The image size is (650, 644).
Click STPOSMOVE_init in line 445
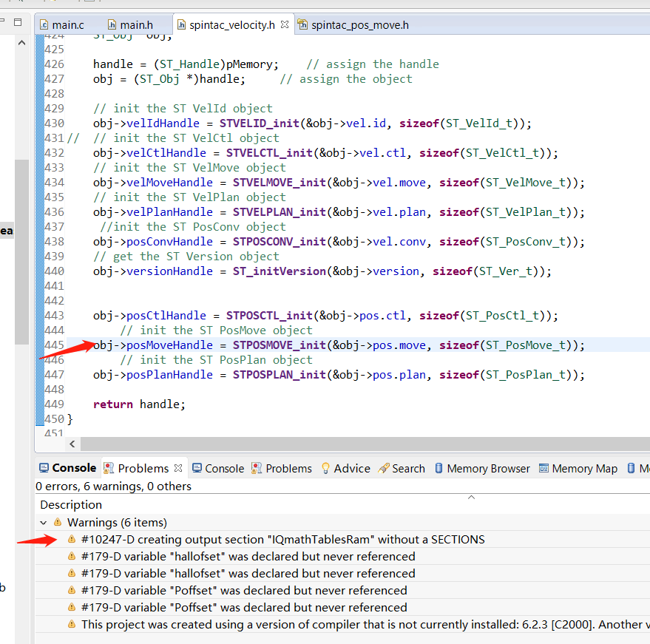click(279, 345)
